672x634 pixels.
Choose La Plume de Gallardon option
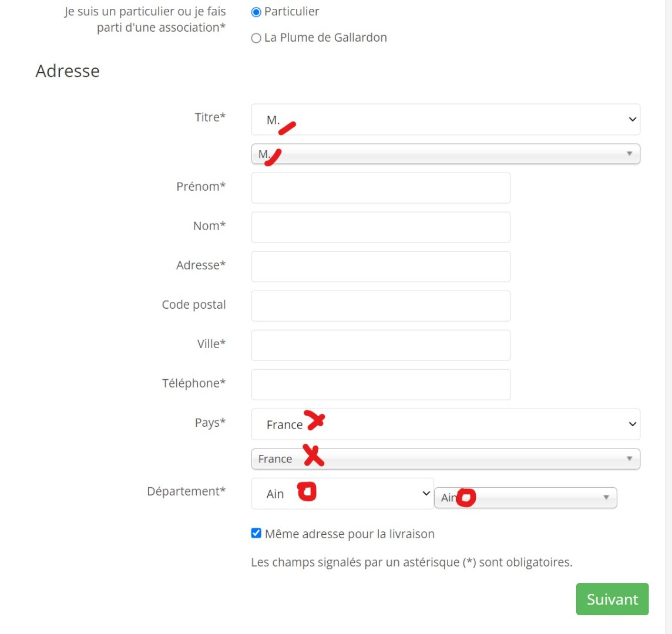point(256,38)
